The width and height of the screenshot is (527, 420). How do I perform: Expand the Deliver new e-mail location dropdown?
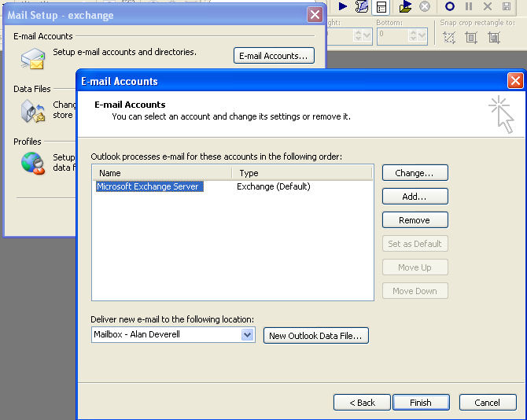(247, 334)
